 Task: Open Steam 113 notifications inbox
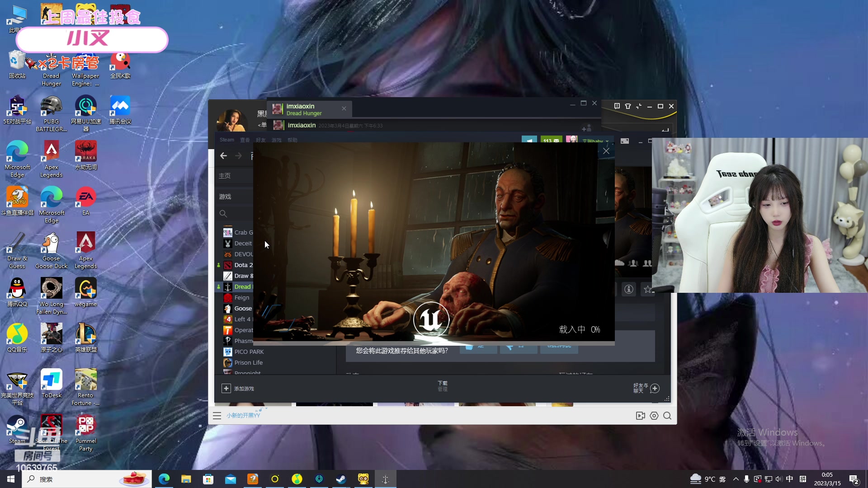(x=551, y=141)
